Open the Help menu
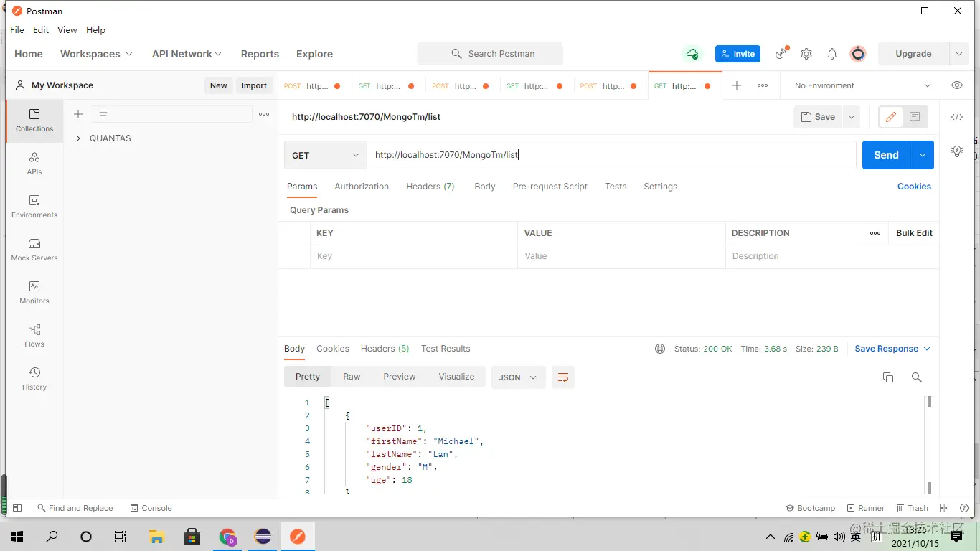Image resolution: width=980 pixels, height=551 pixels. pos(95,30)
